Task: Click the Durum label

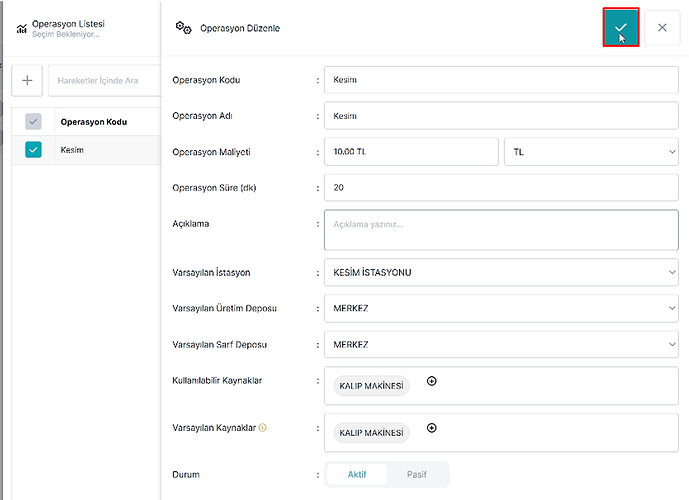Action: click(x=186, y=475)
